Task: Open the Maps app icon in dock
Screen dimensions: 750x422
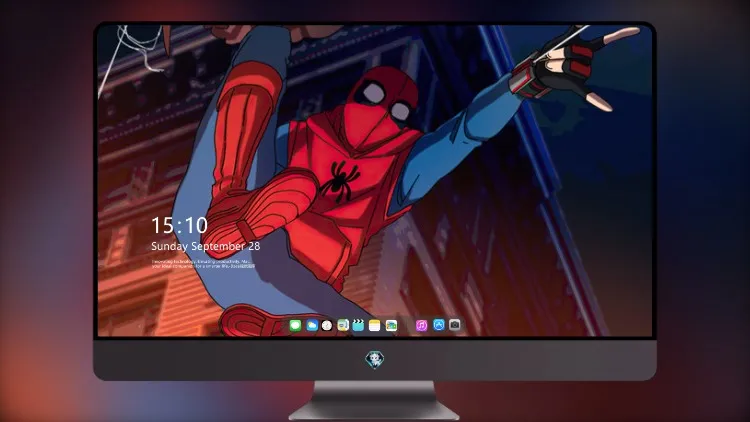Action: [342, 326]
